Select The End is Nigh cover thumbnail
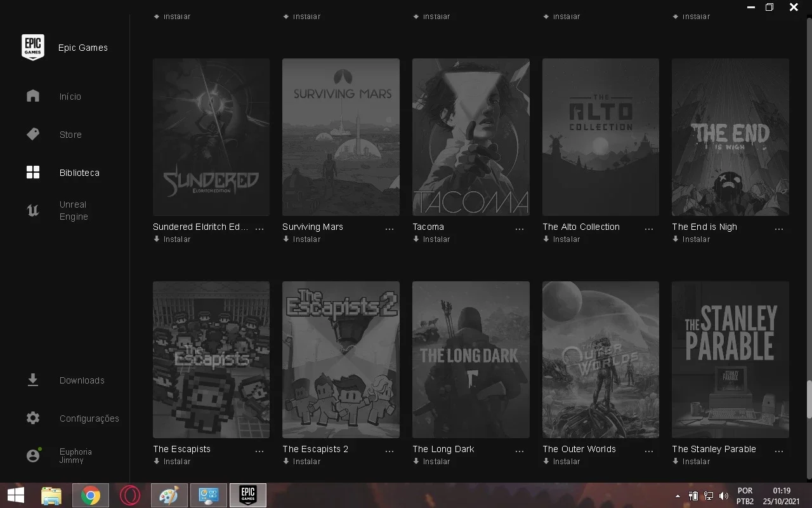The height and width of the screenshot is (508, 812). (x=730, y=137)
